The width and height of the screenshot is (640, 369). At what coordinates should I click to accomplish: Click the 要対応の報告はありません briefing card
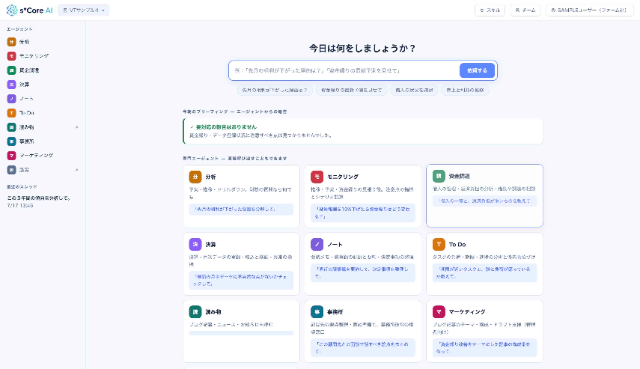click(x=363, y=131)
